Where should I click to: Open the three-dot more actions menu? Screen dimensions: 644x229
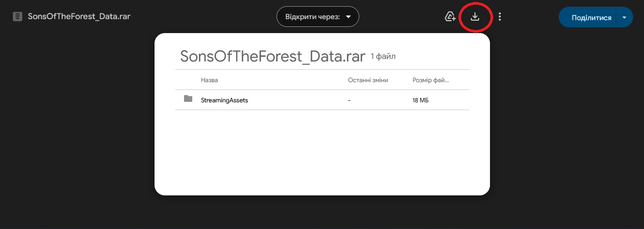coord(500,17)
